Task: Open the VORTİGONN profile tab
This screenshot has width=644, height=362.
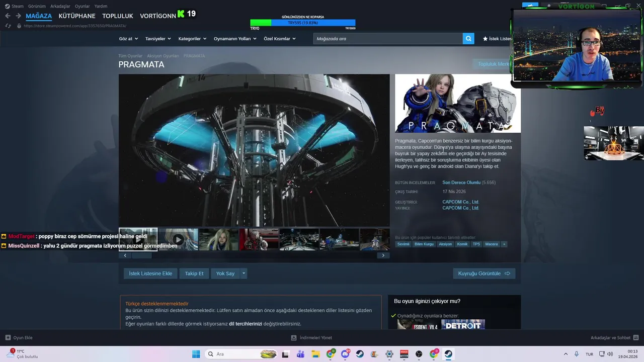Action: pyautogui.click(x=158, y=16)
